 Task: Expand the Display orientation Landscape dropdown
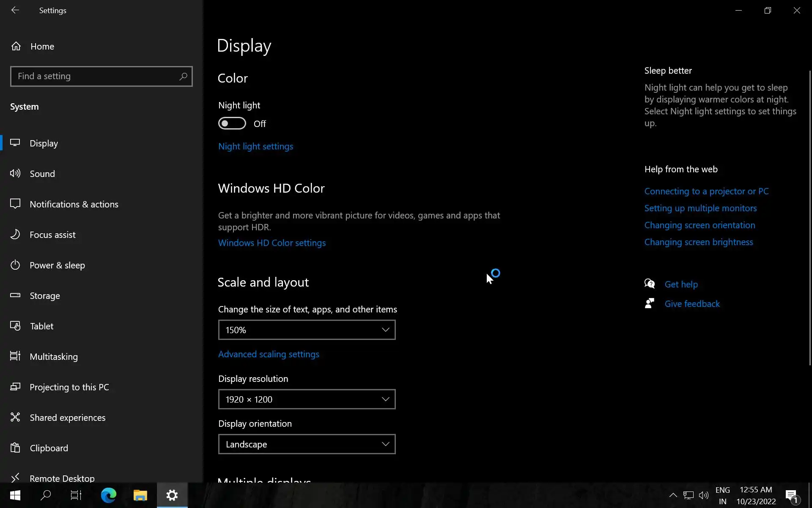tap(307, 444)
